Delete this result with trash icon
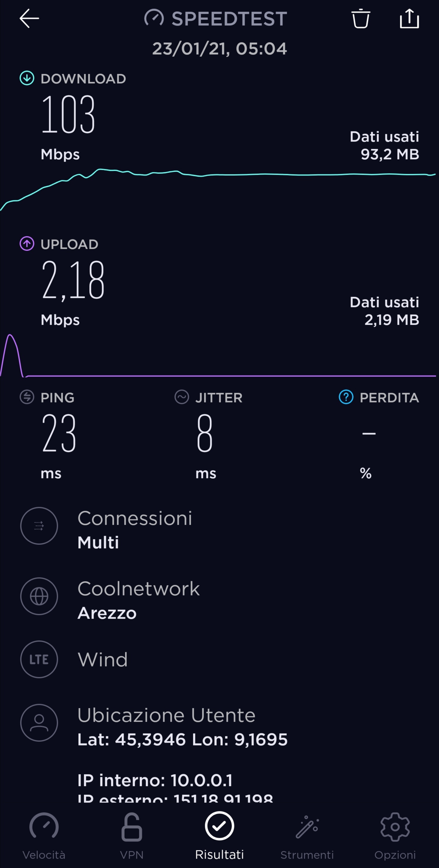 coord(361,19)
